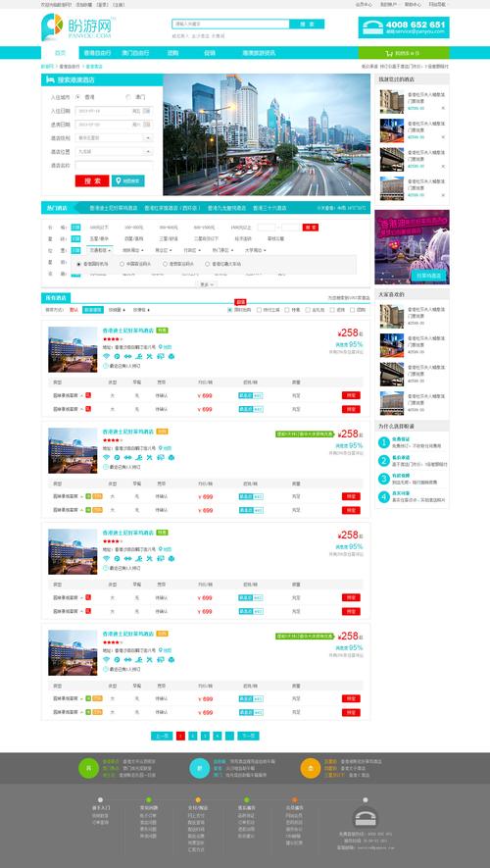The width and height of the screenshot is (490, 868).
Task: Click the Panyou logo in the header
Action: [76, 27]
